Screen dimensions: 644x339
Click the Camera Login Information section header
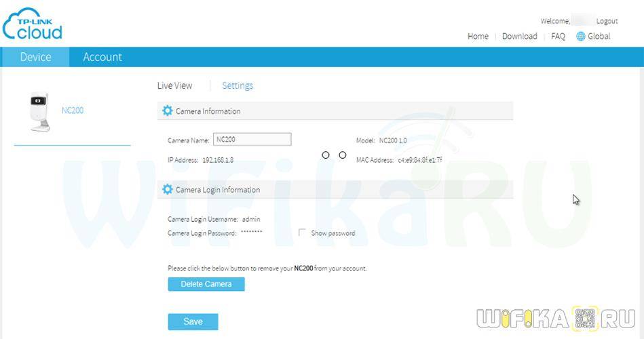point(335,190)
